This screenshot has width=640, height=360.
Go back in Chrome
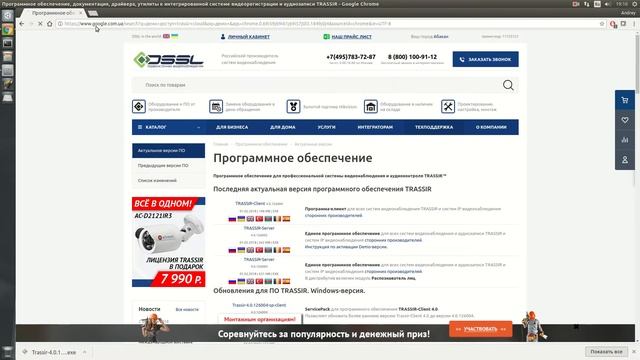(22, 24)
